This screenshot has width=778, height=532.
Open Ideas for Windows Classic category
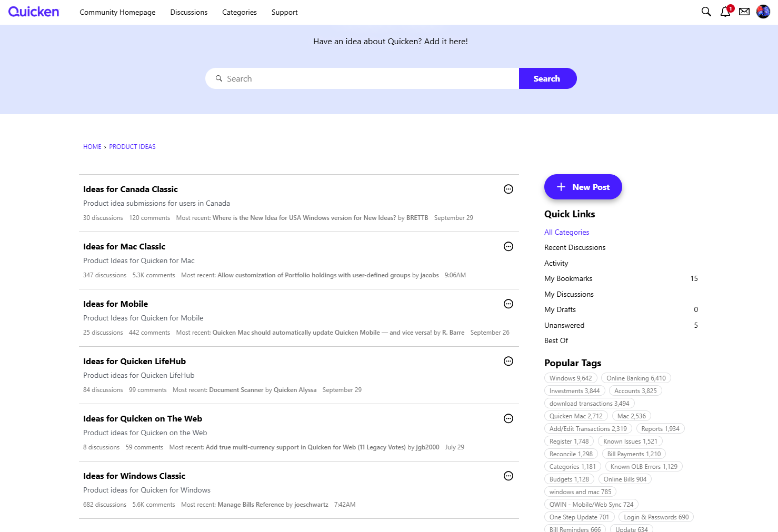(134, 476)
